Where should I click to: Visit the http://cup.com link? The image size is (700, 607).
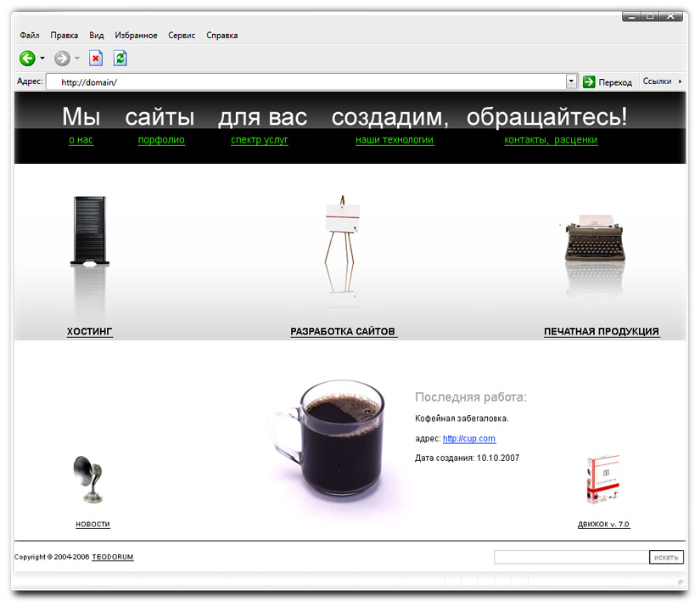pos(469,439)
